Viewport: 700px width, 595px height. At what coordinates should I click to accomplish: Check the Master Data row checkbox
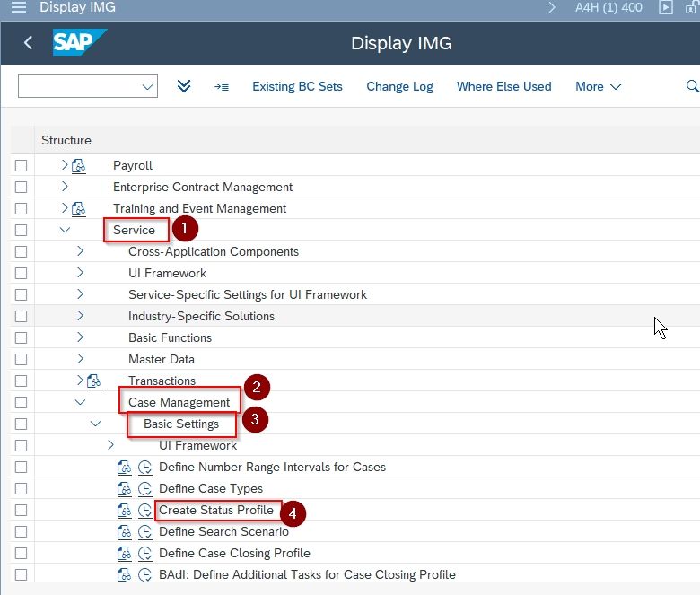(x=21, y=359)
